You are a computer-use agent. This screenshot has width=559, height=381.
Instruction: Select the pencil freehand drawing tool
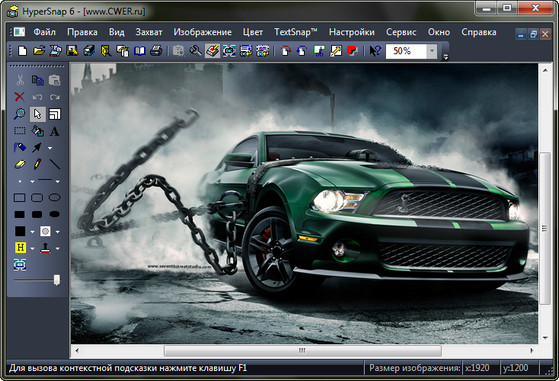37,164
